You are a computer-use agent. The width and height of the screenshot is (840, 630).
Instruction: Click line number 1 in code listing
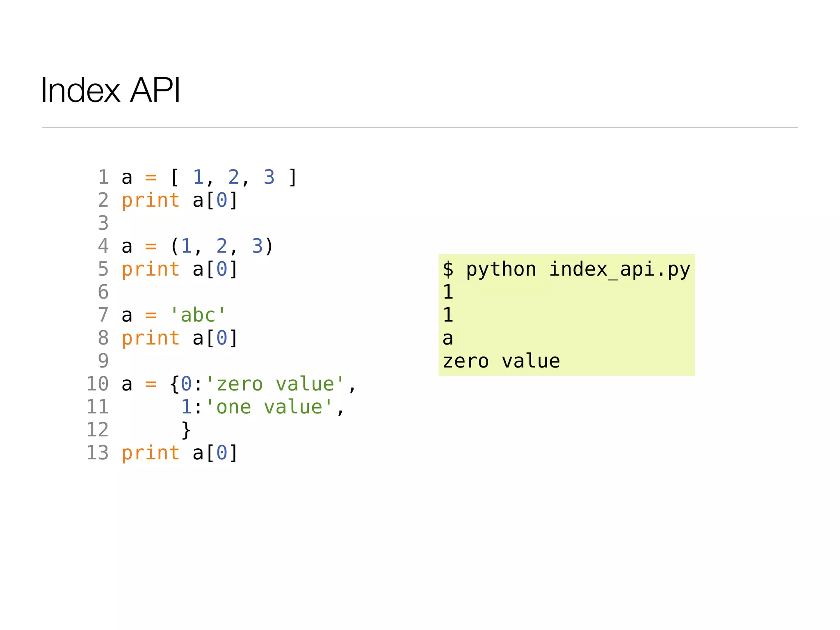click(103, 177)
